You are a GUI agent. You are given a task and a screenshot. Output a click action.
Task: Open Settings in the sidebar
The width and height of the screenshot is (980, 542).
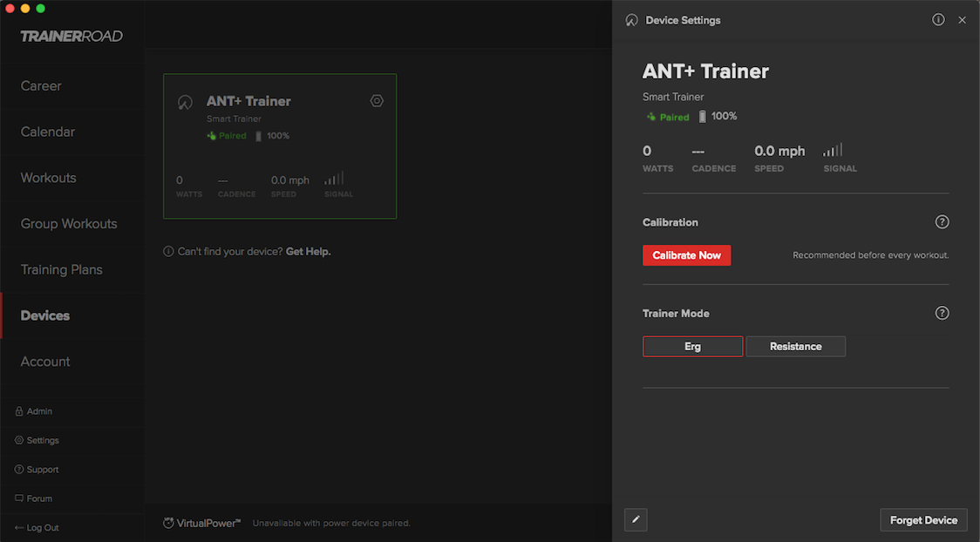click(37, 440)
